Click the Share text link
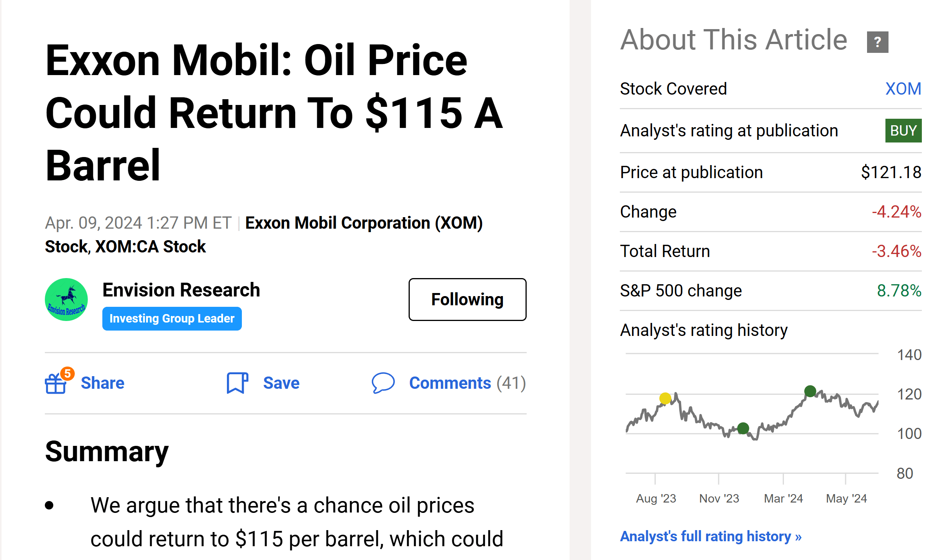 tap(102, 383)
